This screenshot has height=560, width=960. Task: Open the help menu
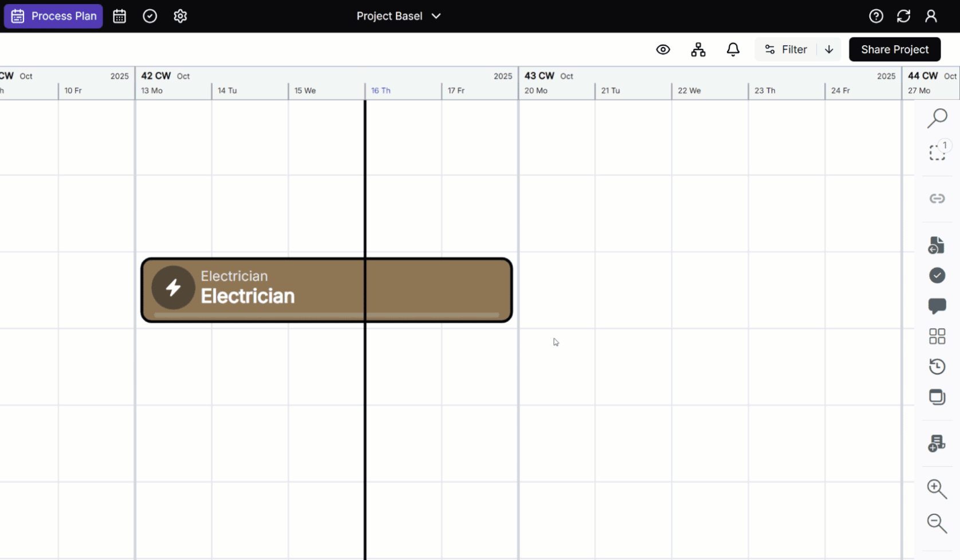pyautogui.click(x=876, y=16)
